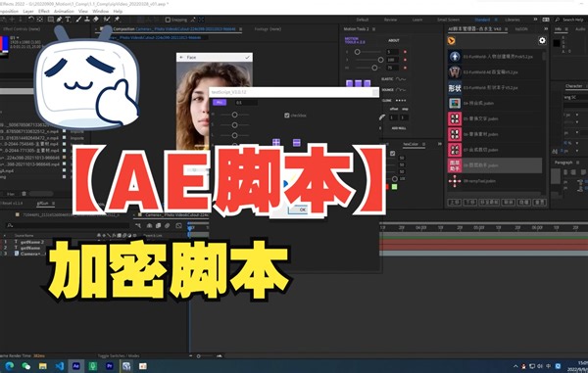Open Microsoft Edge from taskbar
This screenshot has width=588, height=373.
pos(10,366)
